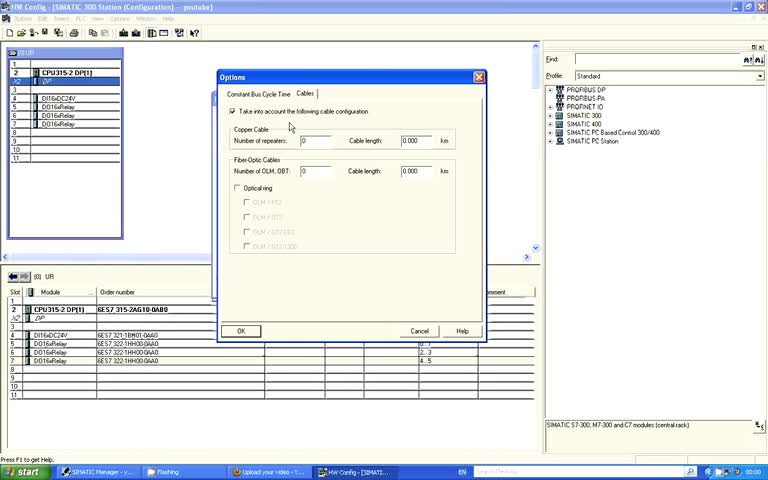
Task: Click the context Help arrow-question icon
Action: (194, 33)
